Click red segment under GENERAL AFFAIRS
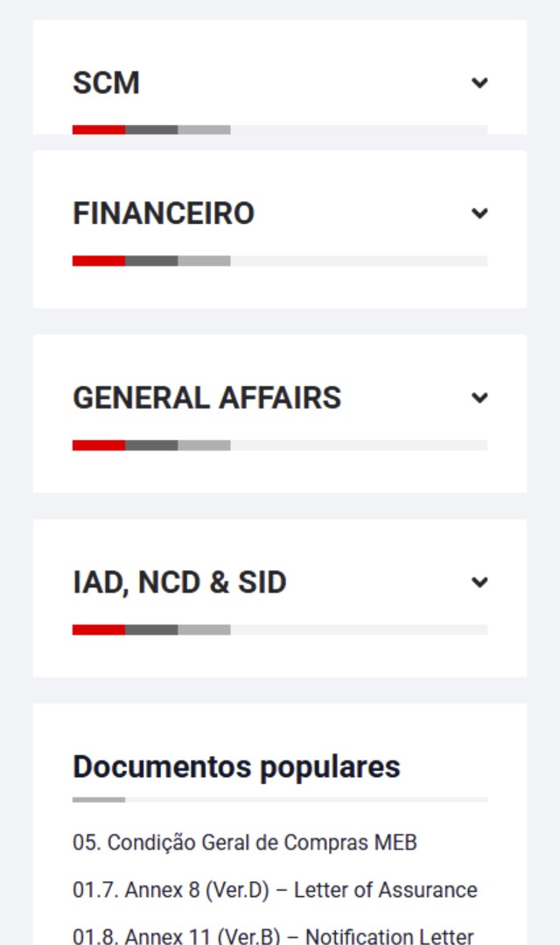Viewport: 560px width, 945px height. pyautogui.click(x=99, y=445)
